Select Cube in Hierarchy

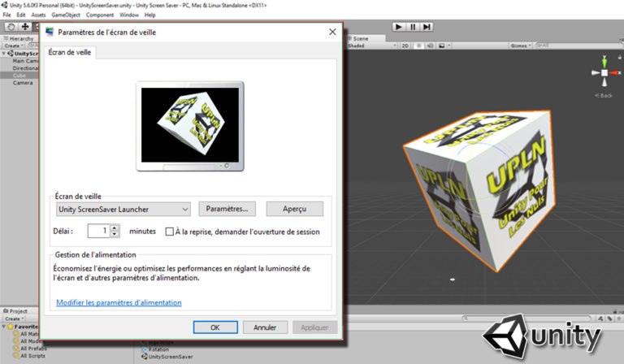click(19, 76)
